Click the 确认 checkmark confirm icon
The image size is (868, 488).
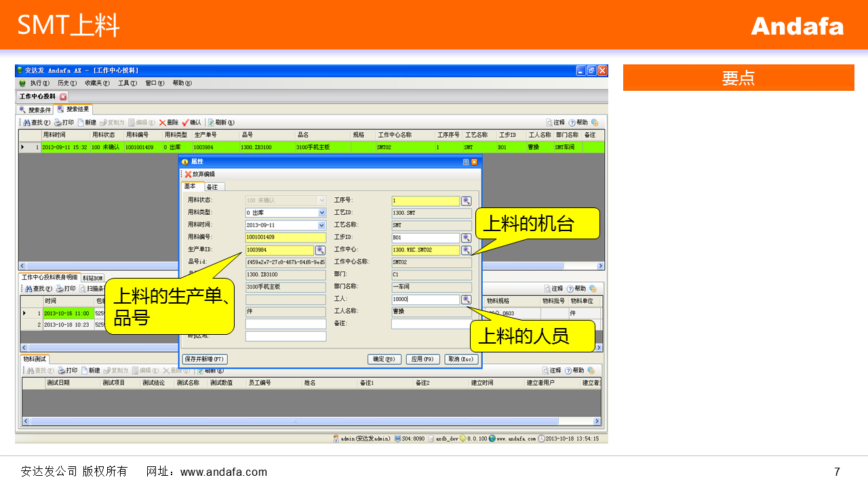(185, 123)
